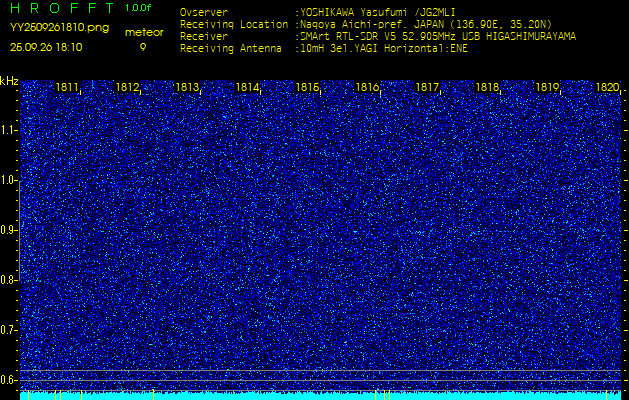This screenshot has height=400, width=629.
Task: Click the 1811 time axis label
Action: coord(67,87)
